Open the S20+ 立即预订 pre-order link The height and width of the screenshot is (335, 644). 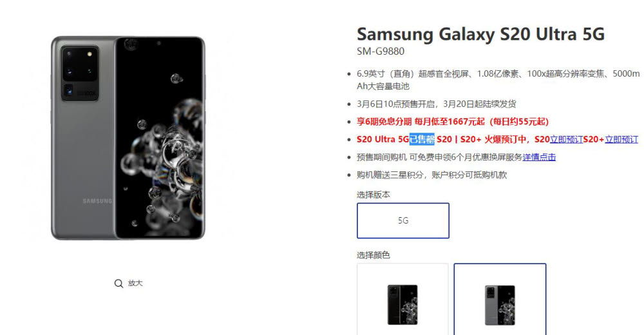click(621, 139)
